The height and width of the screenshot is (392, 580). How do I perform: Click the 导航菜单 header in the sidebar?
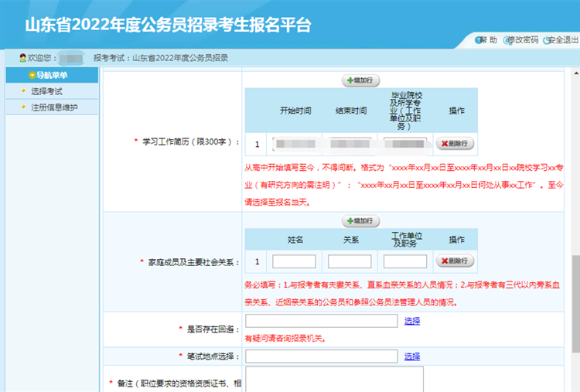[50, 76]
